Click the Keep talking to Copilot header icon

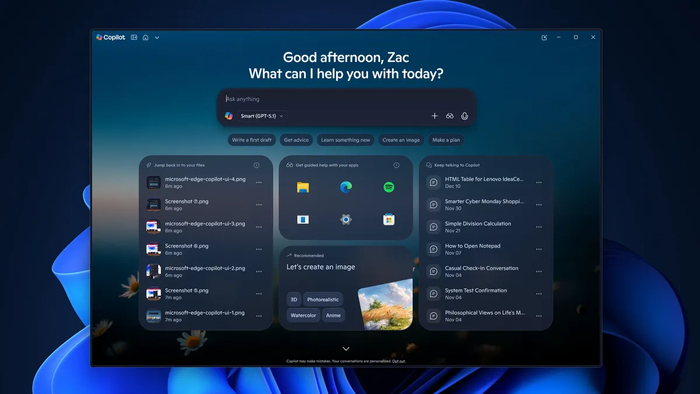pyautogui.click(x=429, y=165)
